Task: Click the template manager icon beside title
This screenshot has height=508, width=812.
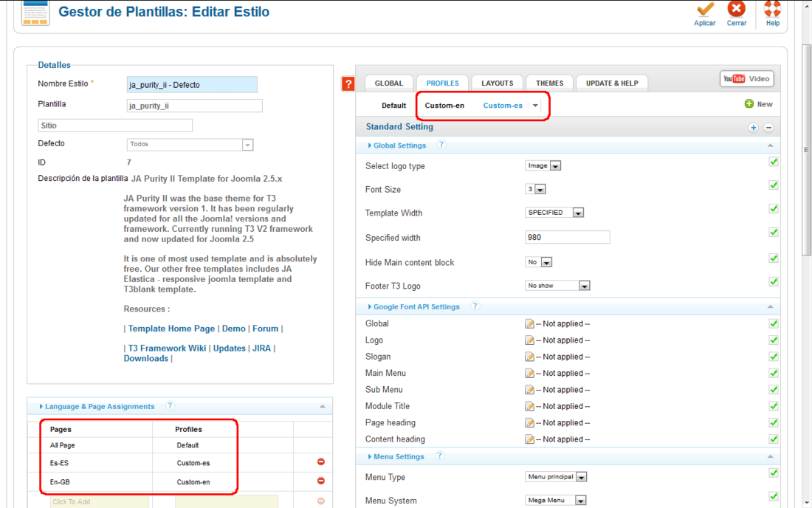Action: [x=35, y=13]
